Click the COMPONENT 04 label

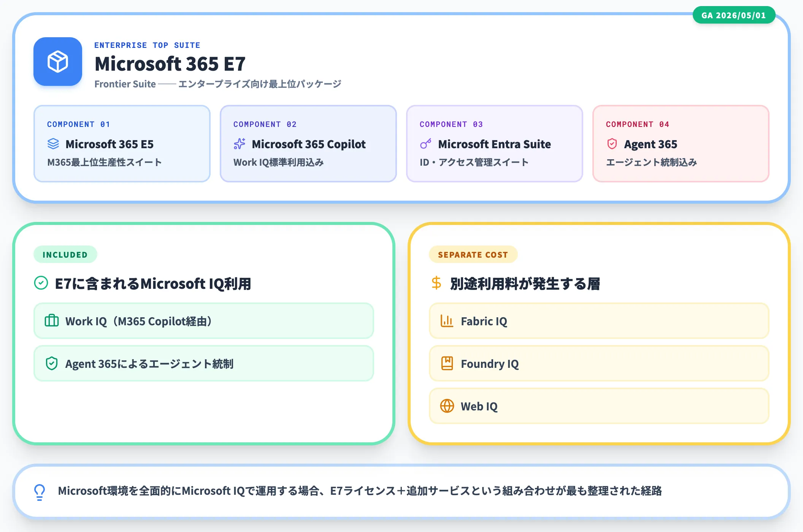click(x=638, y=124)
